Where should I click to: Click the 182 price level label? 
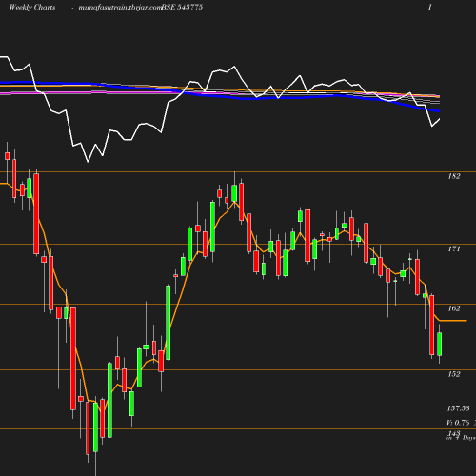[454, 176]
